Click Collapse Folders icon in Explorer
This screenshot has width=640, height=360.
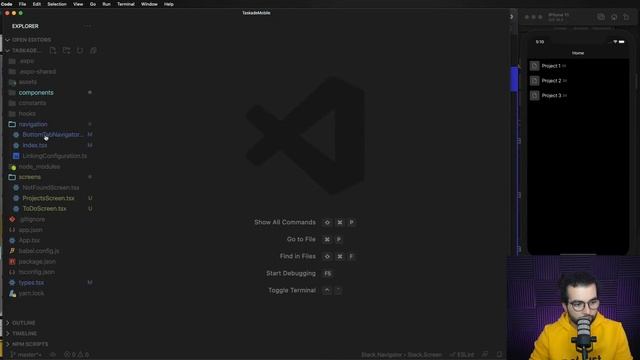tap(93, 51)
